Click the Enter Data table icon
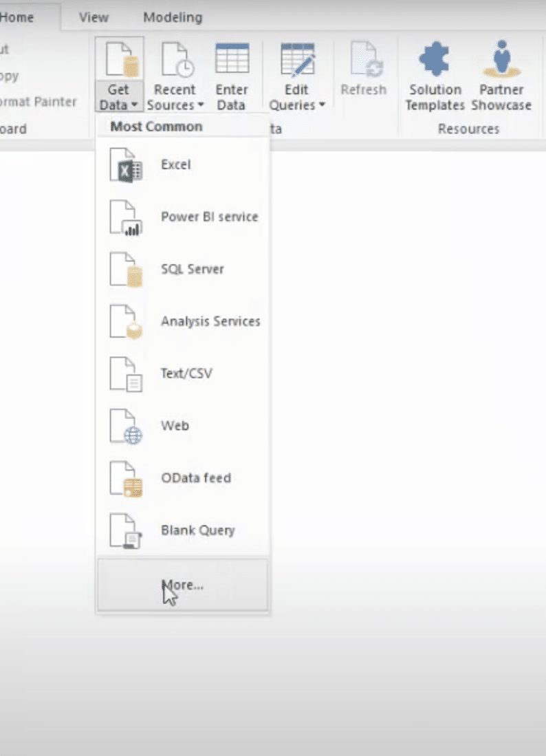The height and width of the screenshot is (756, 546). pos(232,58)
